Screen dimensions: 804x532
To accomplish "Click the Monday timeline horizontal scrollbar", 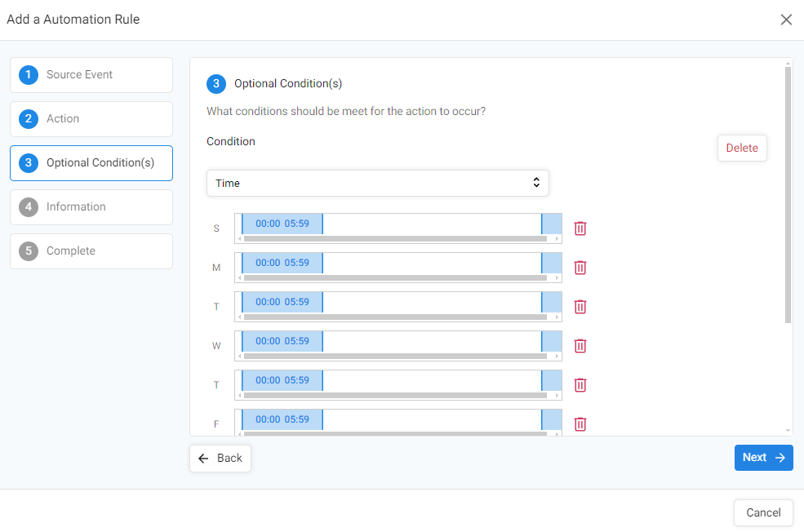I will 398,278.
